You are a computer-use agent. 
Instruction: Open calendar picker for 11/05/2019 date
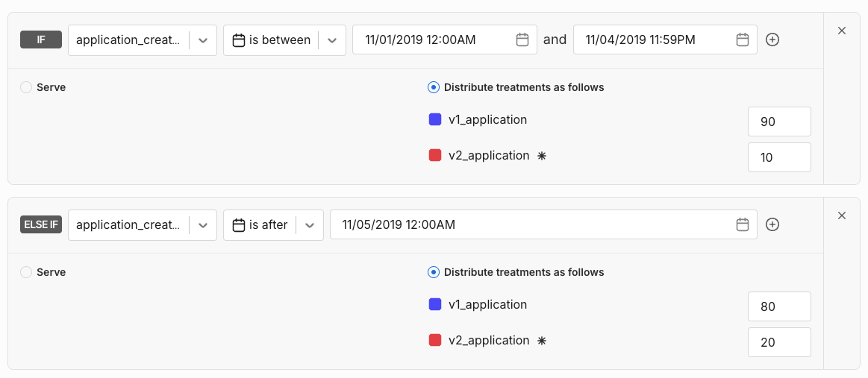pos(743,225)
